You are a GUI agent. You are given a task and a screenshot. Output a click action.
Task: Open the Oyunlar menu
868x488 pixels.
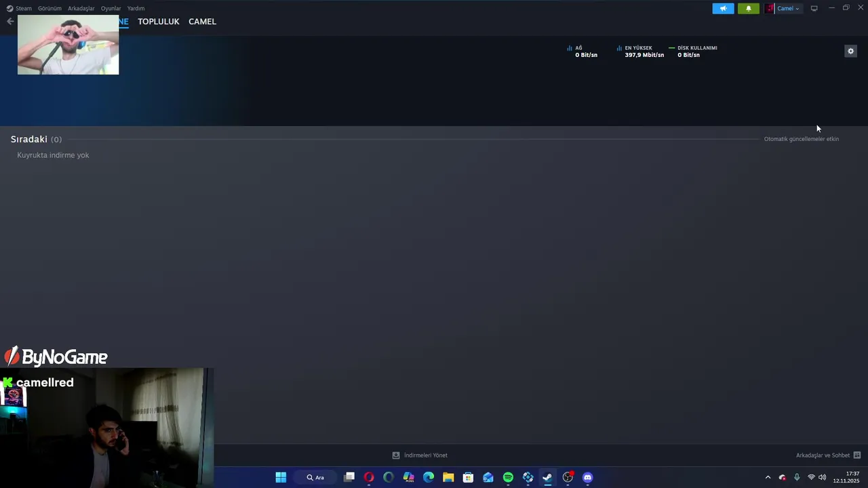click(111, 8)
